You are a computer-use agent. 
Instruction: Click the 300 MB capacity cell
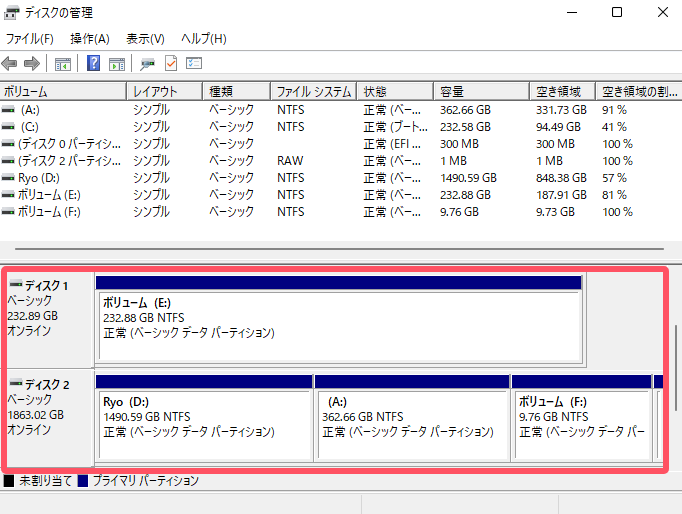coord(459,144)
